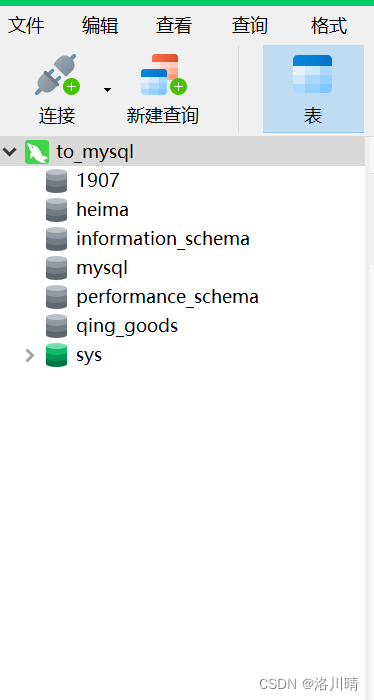374x700 pixels.
Task: Open the 查看 menu
Action: click(x=174, y=25)
